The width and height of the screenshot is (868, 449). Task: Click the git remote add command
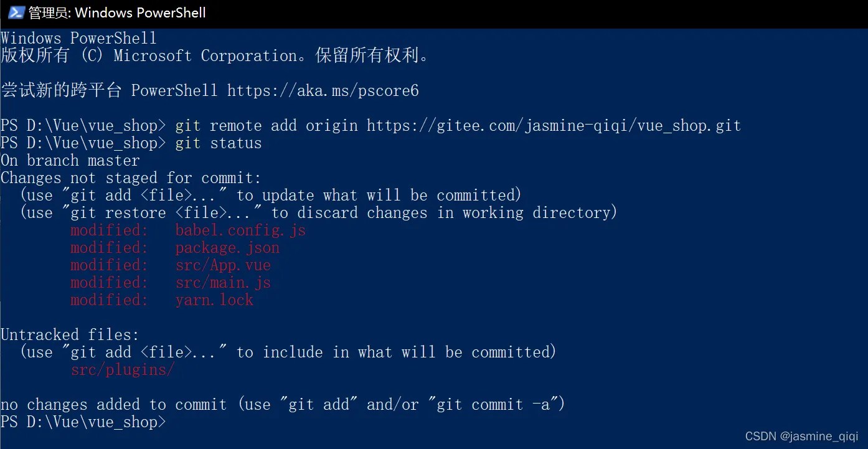coord(458,126)
